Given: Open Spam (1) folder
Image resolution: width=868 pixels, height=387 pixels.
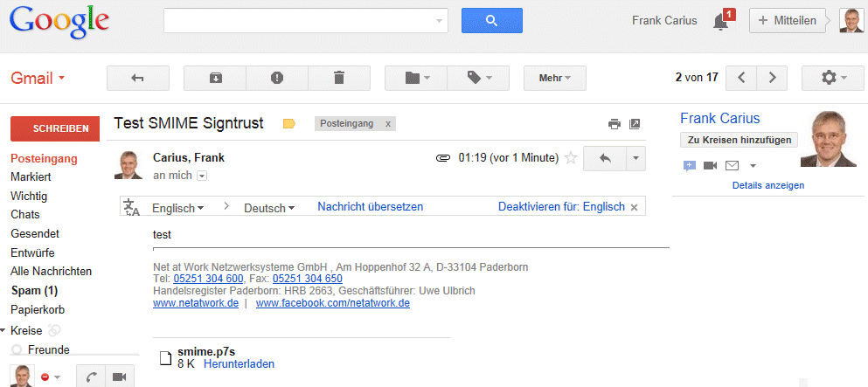Looking at the screenshot, I should 34,290.
